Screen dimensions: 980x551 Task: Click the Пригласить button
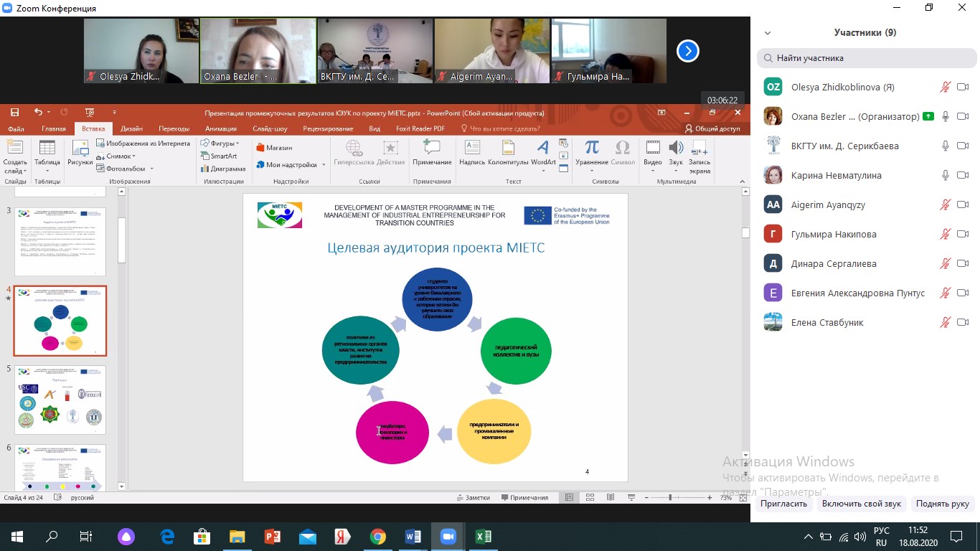pos(784,504)
